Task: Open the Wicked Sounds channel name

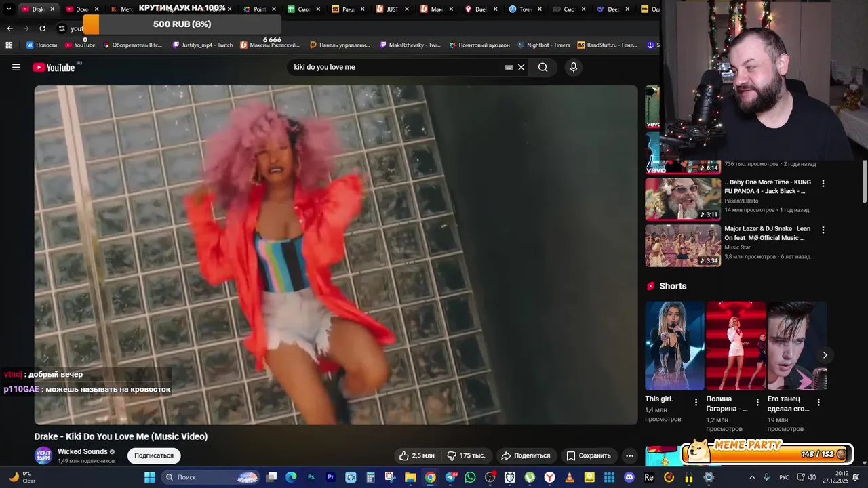Action: tap(83, 451)
